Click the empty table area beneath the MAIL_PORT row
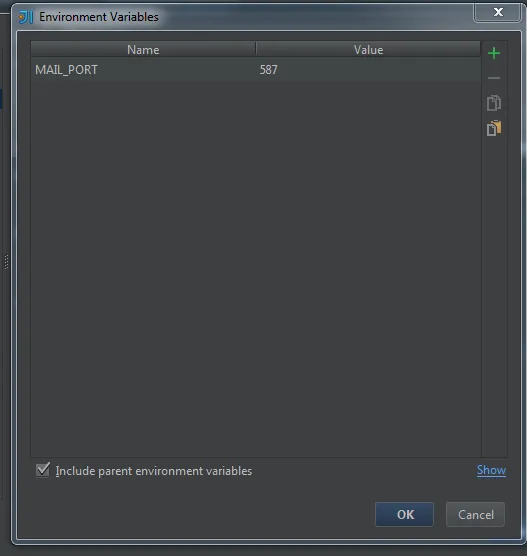The image size is (527, 556). click(x=256, y=269)
